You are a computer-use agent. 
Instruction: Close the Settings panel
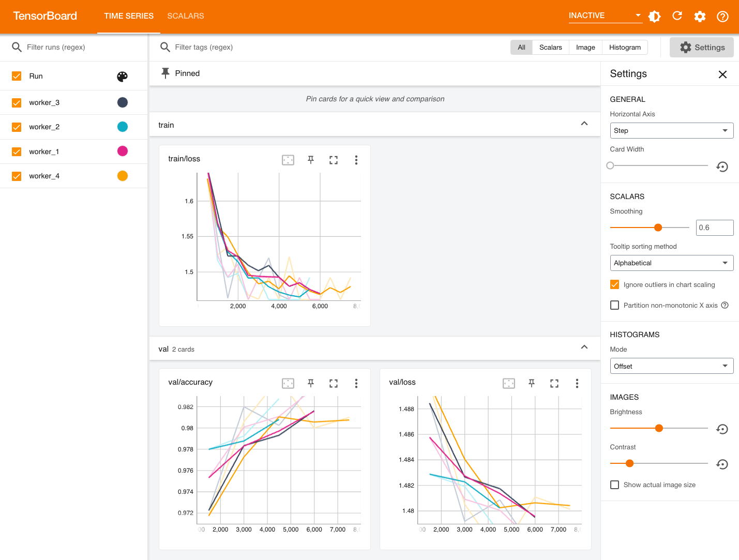point(722,74)
